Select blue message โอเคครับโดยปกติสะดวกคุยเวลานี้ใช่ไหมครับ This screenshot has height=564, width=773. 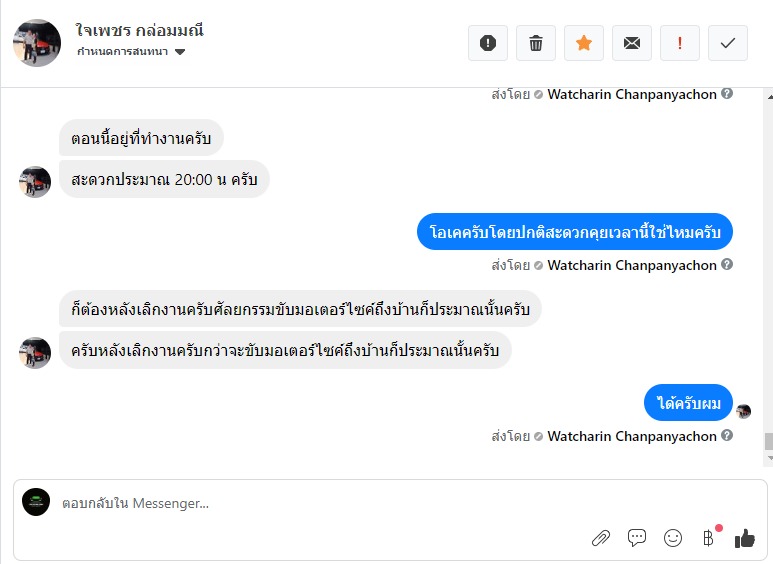pyautogui.click(x=575, y=232)
